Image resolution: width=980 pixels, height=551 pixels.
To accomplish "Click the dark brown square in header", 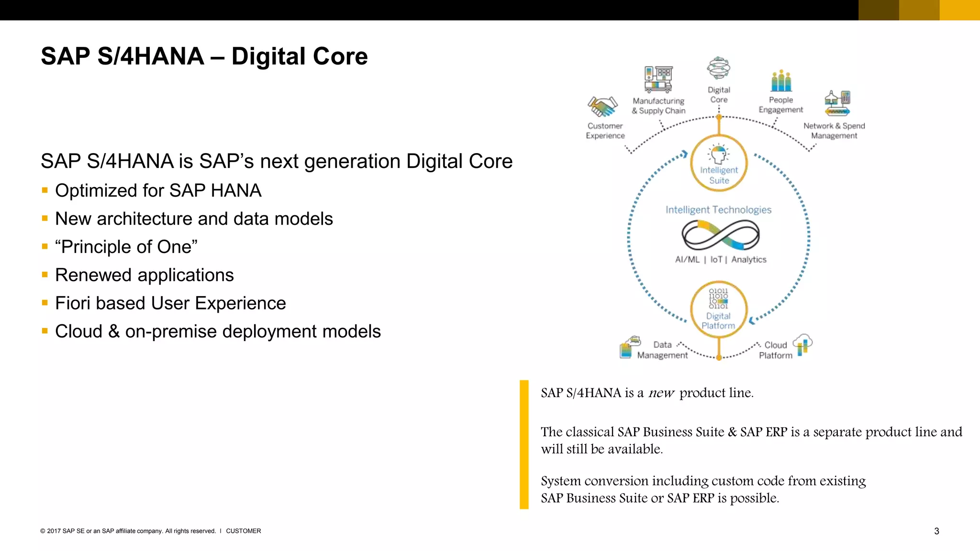I will point(879,10).
